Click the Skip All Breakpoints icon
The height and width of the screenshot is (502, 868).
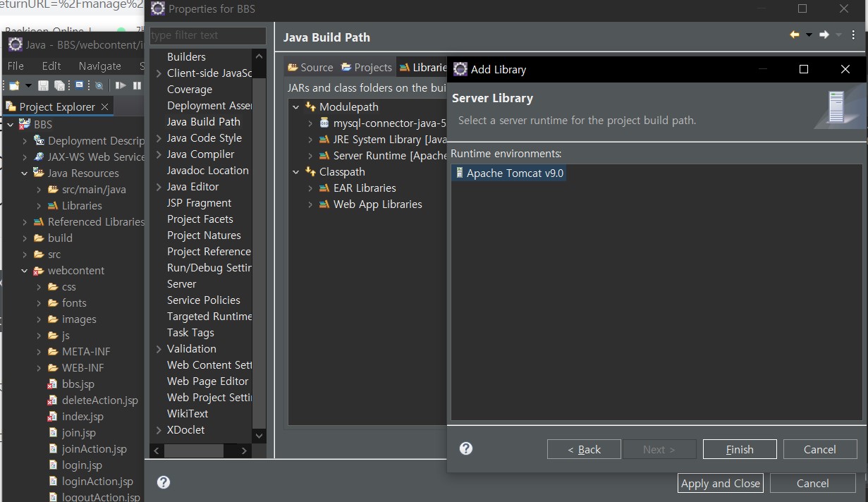click(99, 85)
